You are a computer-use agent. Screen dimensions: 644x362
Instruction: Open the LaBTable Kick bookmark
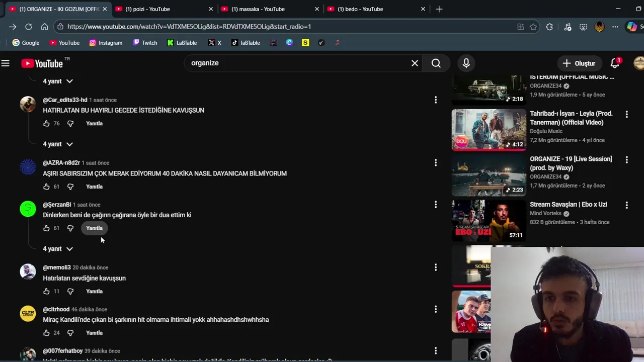[x=182, y=43]
